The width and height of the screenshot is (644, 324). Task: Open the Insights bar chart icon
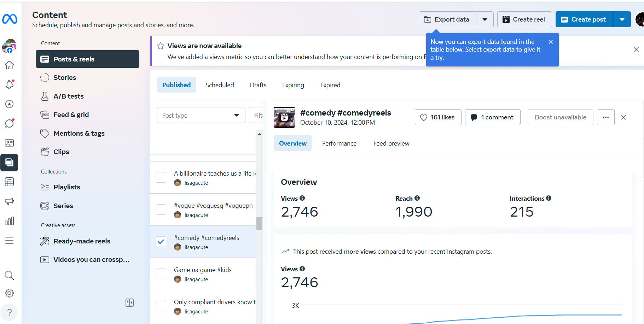click(x=10, y=221)
